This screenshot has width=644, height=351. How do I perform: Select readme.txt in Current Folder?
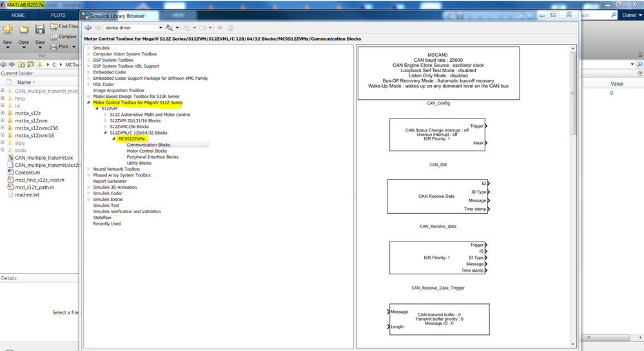(x=27, y=194)
